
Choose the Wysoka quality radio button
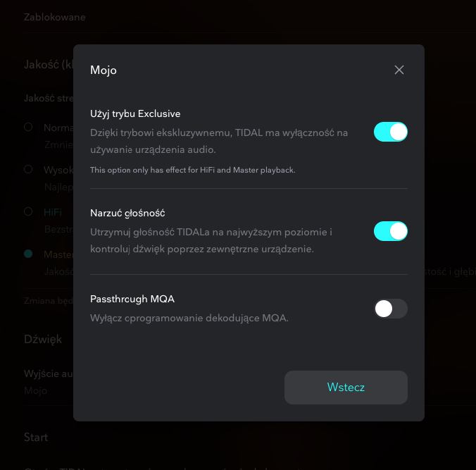tap(28, 169)
